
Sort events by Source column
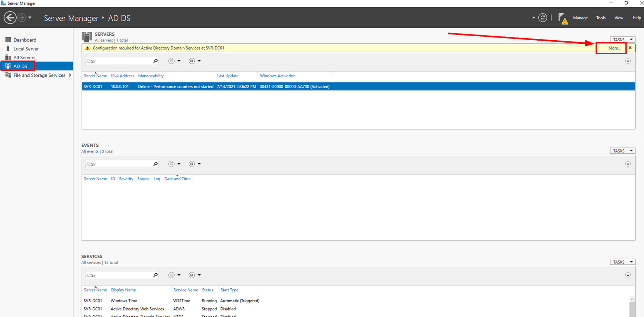pos(143,179)
